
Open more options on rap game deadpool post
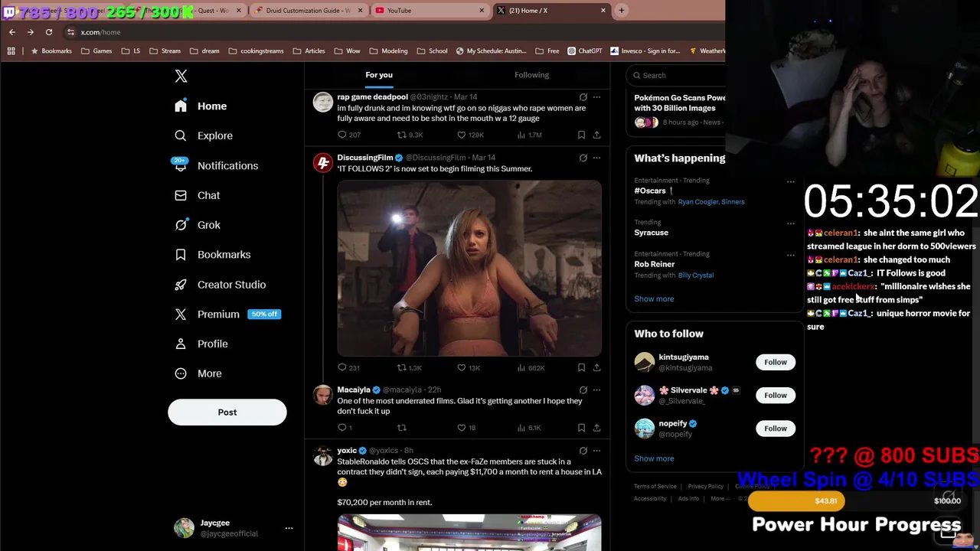(596, 97)
